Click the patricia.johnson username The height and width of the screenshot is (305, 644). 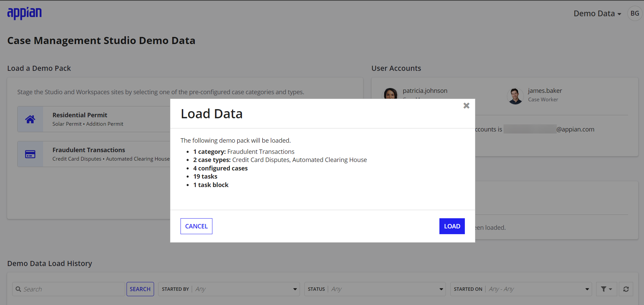click(425, 91)
